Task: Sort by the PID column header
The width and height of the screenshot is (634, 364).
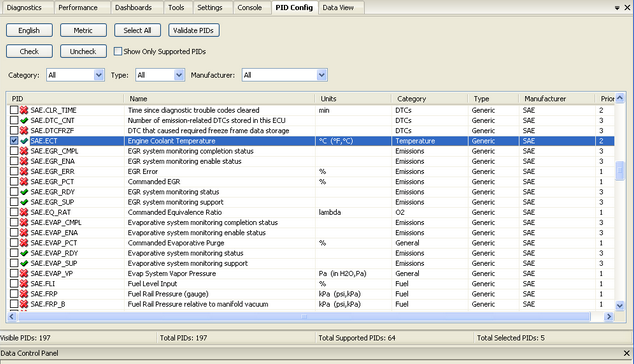Action: click(x=65, y=99)
